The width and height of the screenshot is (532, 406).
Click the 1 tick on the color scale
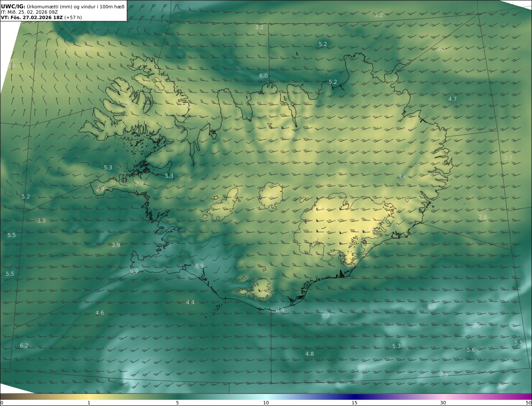[89, 403]
